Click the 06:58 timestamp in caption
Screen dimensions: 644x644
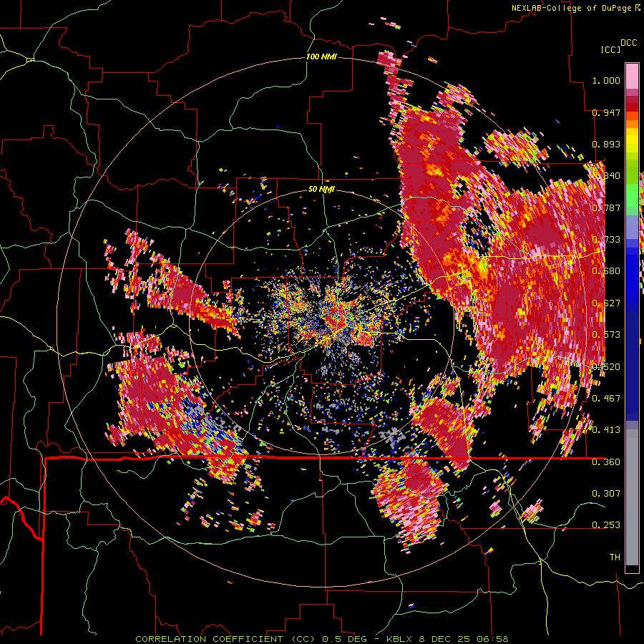[x=492, y=639]
